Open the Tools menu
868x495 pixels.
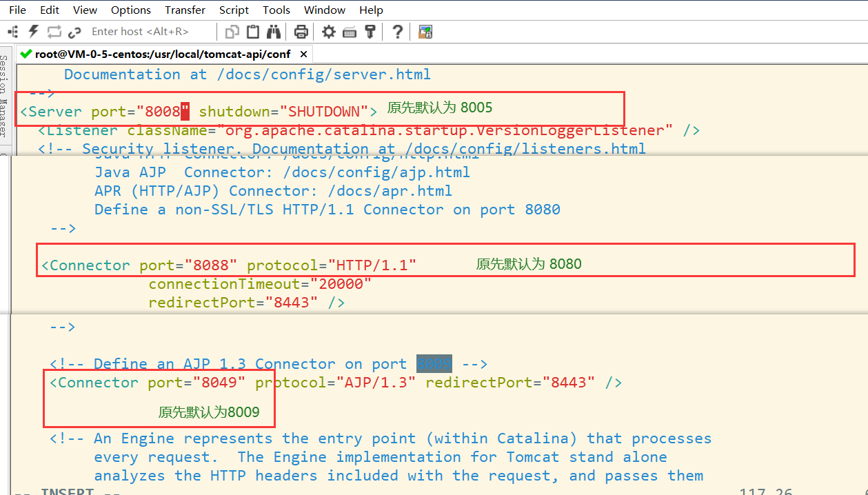(276, 10)
